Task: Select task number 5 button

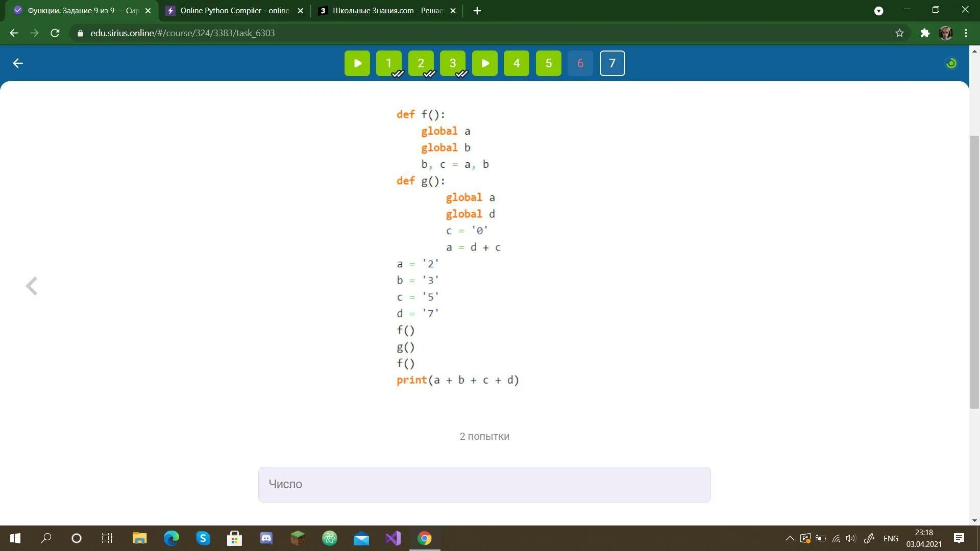Action: pyautogui.click(x=549, y=63)
